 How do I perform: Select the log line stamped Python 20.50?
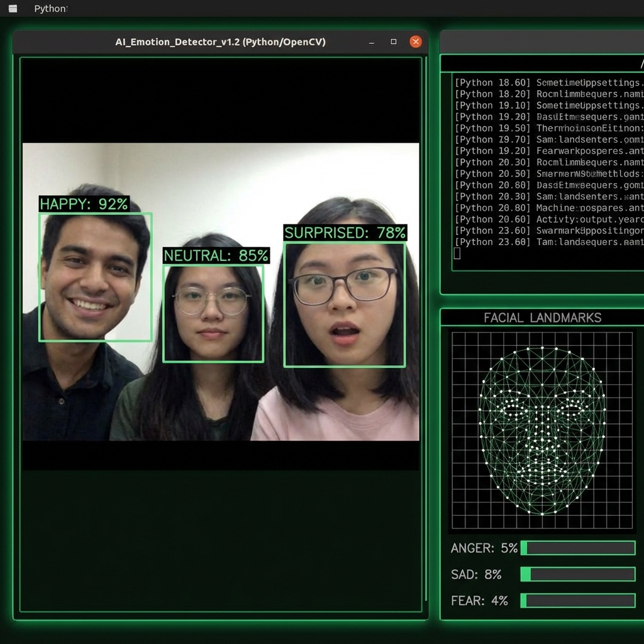pyautogui.click(x=549, y=174)
